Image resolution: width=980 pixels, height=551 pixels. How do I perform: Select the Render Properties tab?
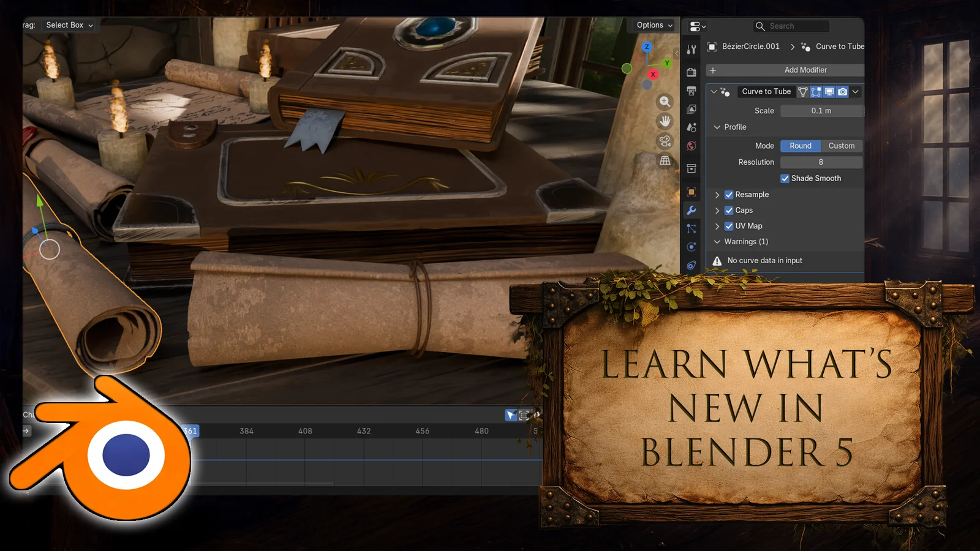[x=692, y=73]
